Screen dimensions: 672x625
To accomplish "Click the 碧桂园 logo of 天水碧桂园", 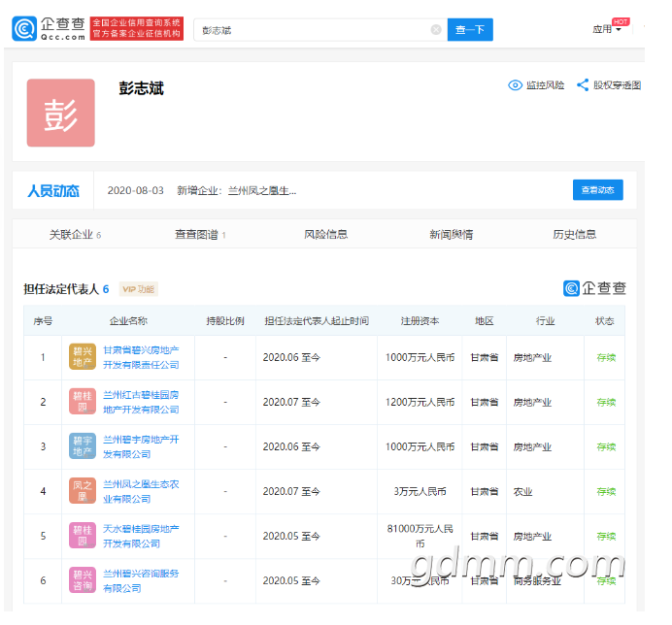I will click(83, 536).
